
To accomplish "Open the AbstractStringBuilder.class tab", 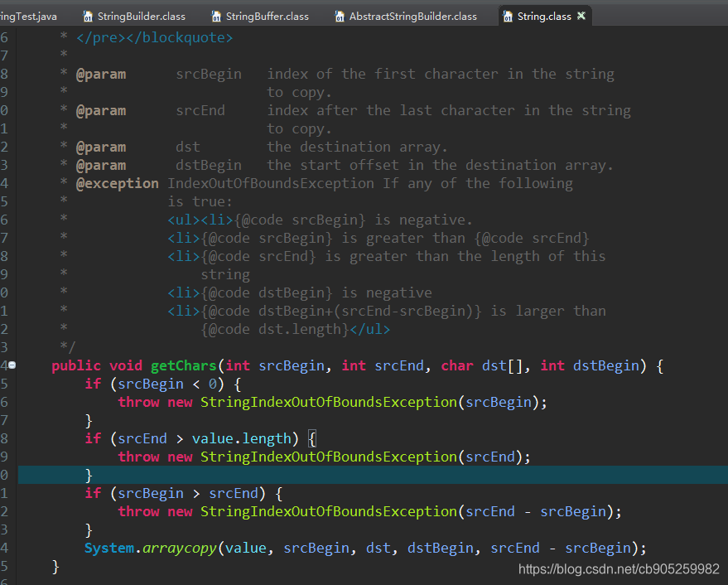I will pos(406,17).
